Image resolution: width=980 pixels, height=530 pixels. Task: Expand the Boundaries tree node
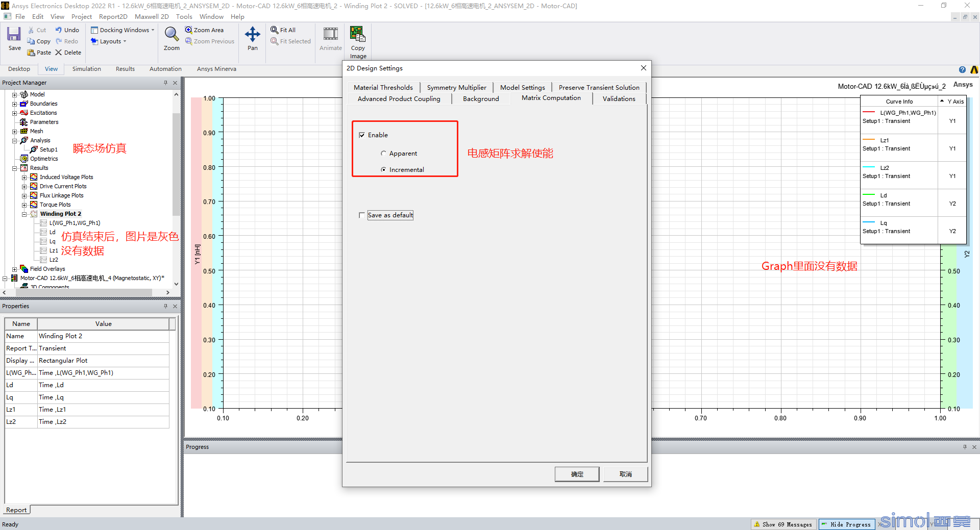click(x=15, y=104)
